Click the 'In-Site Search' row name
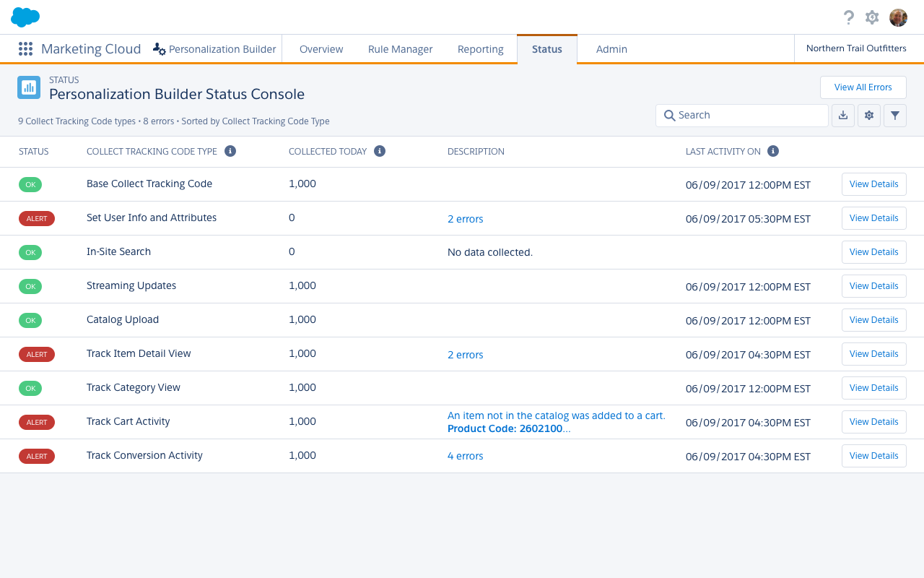Image resolution: width=924 pixels, height=578 pixels. (x=118, y=251)
